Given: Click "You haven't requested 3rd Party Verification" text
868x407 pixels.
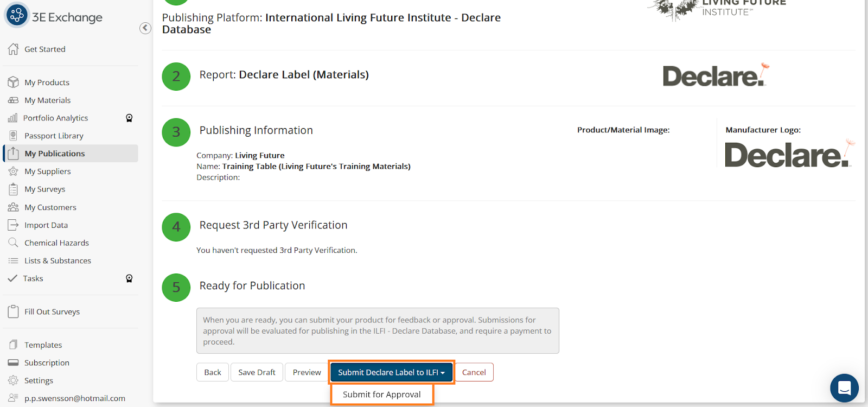Looking at the screenshot, I should tap(277, 250).
